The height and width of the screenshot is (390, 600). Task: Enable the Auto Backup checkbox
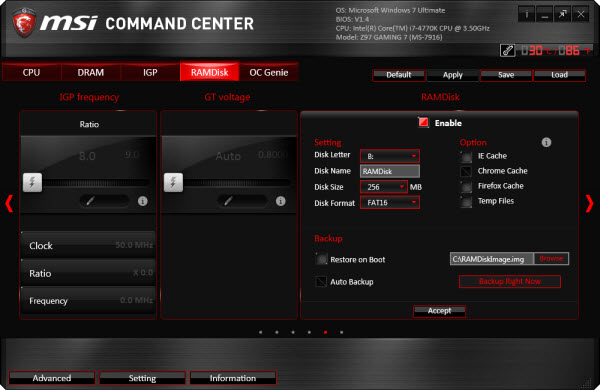pyautogui.click(x=321, y=282)
